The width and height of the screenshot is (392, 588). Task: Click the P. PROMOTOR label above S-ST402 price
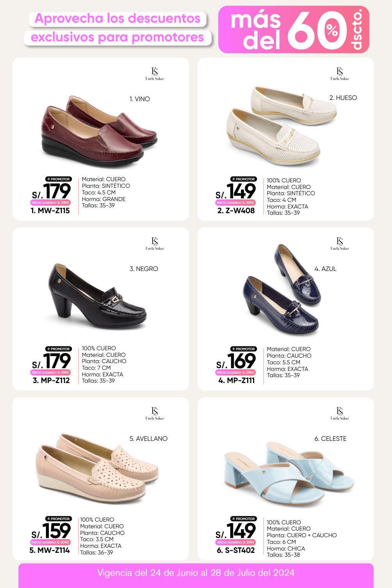tap(244, 519)
